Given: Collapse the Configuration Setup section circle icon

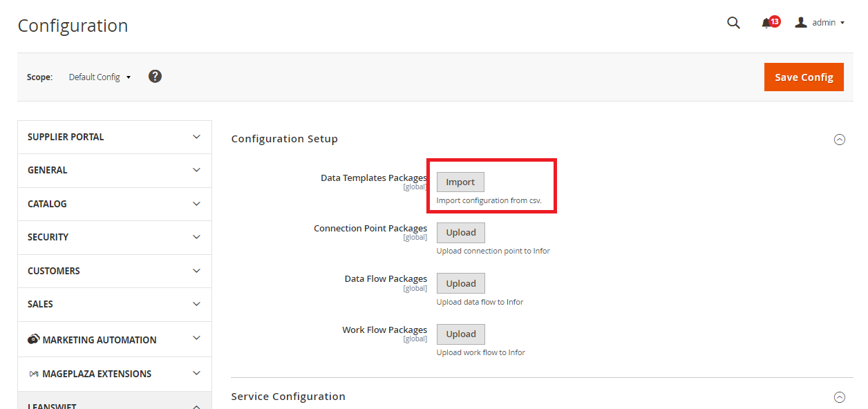Looking at the screenshot, I should 840,140.
